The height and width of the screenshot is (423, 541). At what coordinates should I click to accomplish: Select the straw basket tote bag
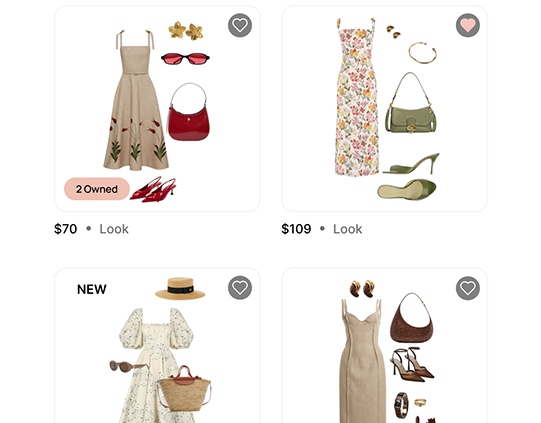coord(184,389)
